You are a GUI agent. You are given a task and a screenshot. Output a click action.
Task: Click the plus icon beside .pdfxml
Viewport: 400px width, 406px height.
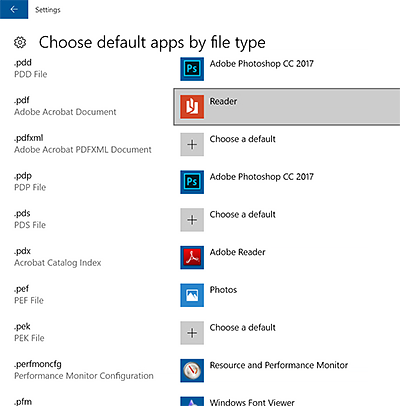[x=192, y=144]
